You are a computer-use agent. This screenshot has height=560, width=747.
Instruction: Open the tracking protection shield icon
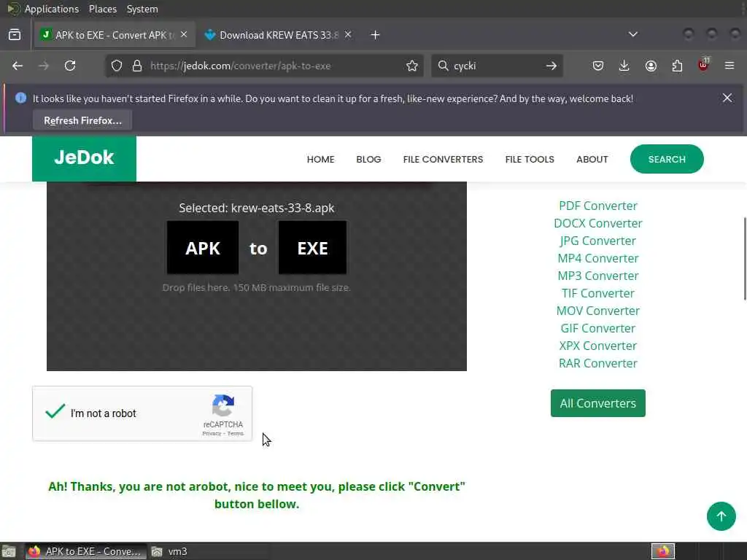point(117,66)
